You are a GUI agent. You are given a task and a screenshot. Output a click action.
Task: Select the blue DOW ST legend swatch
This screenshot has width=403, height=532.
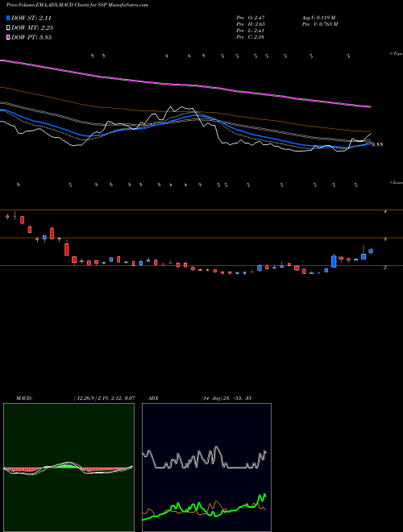[x=8, y=18]
